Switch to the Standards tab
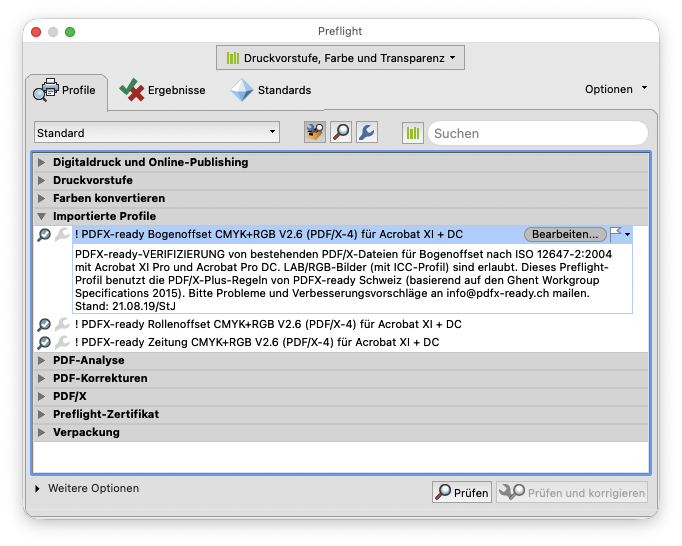Image resolution: width=682 pixels, height=546 pixels. pyautogui.click(x=271, y=90)
